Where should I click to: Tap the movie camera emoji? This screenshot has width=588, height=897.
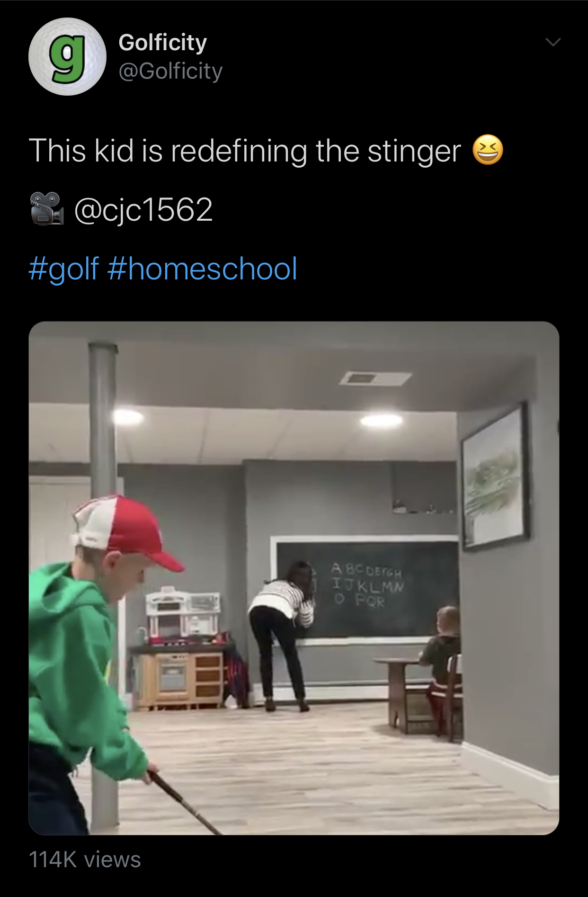coord(47,208)
